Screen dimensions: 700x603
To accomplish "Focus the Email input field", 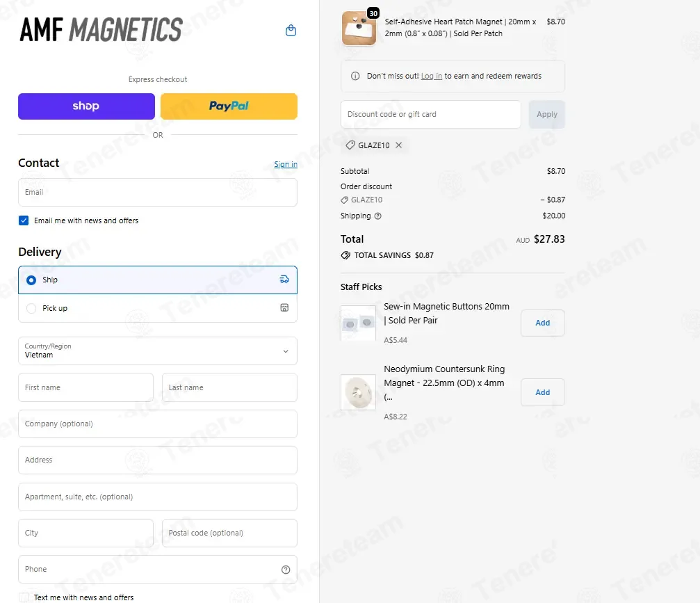I will pos(158,193).
